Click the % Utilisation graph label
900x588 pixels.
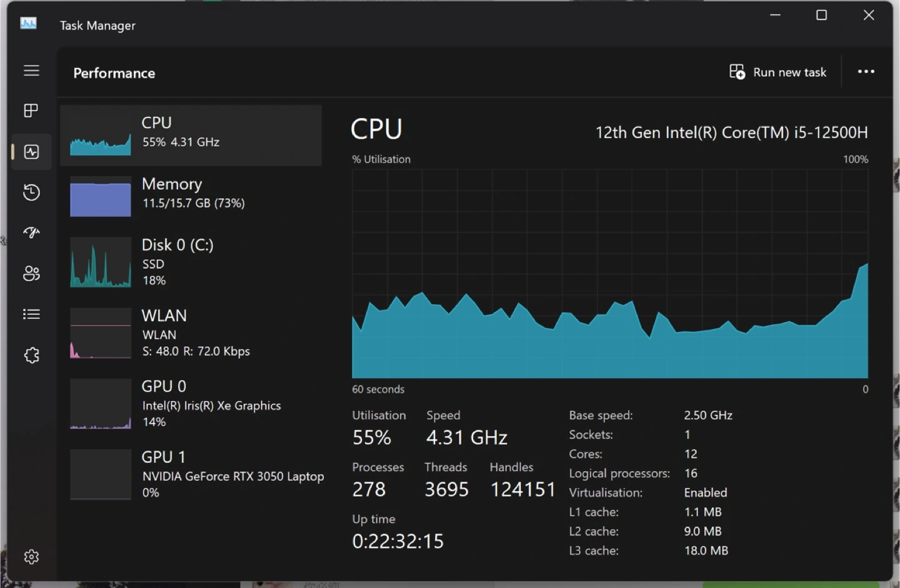tap(381, 159)
